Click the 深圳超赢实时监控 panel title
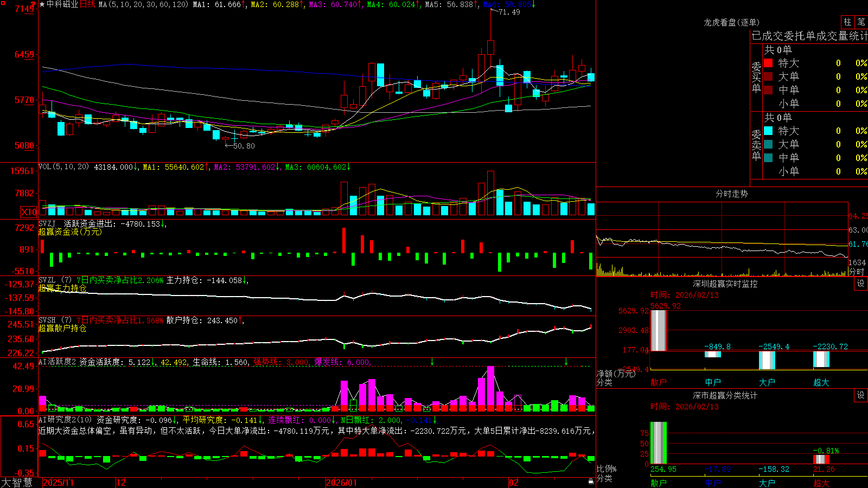The image size is (868, 488). (725, 284)
